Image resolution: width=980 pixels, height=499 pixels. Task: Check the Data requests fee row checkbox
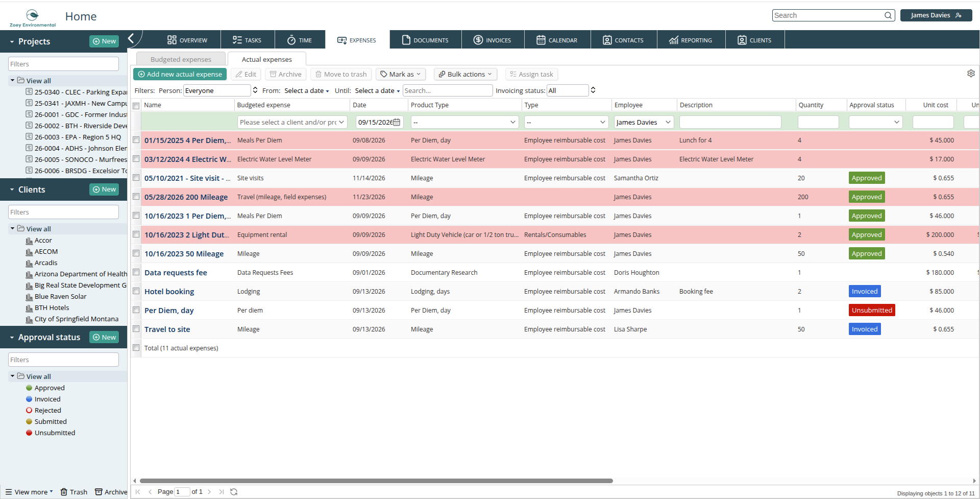pyautogui.click(x=136, y=272)
